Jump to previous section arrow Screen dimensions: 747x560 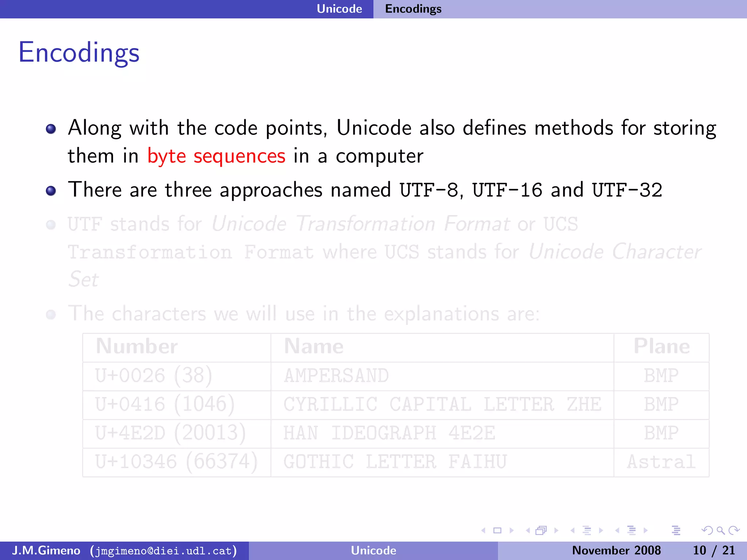click(x=617, y=530)
